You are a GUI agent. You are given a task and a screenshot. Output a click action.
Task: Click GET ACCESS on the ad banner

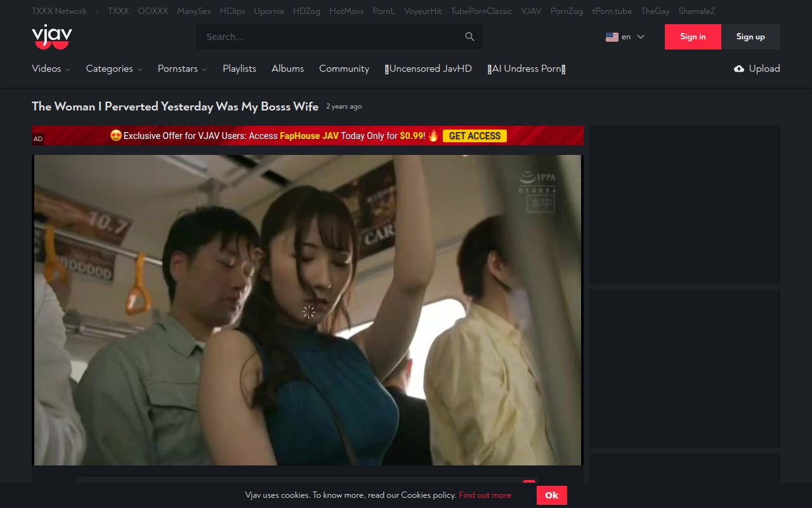(x=474, y=135)
